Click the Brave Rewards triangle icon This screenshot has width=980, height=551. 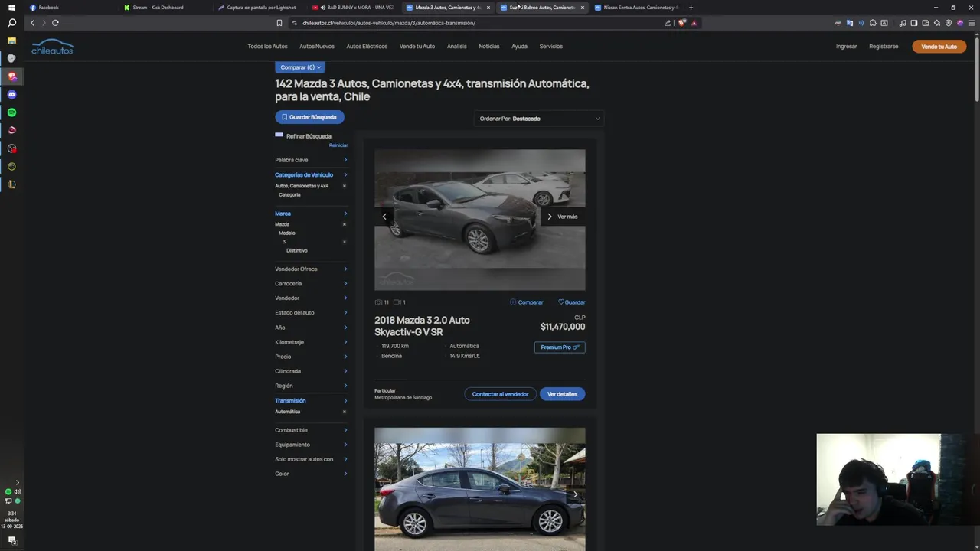694,23
